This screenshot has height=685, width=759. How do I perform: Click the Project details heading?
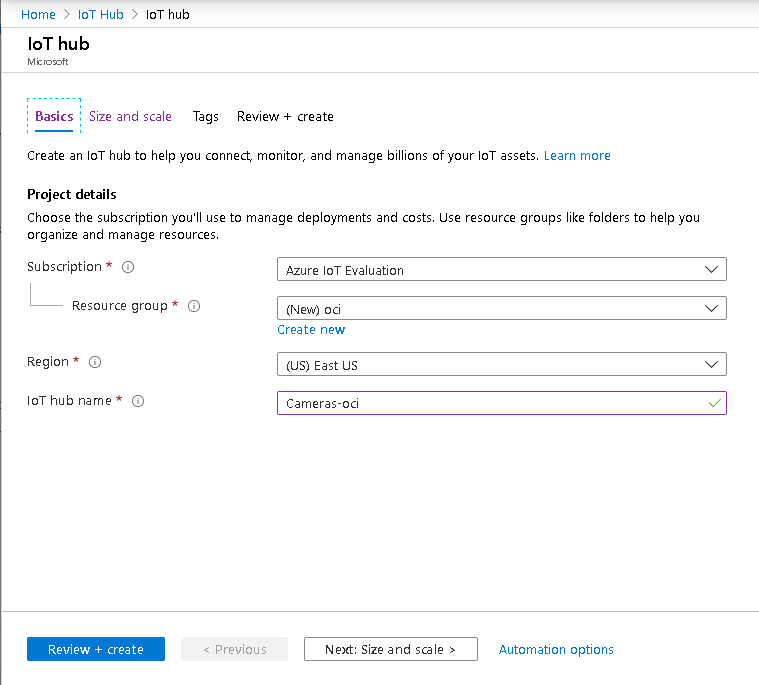[72, 195]
